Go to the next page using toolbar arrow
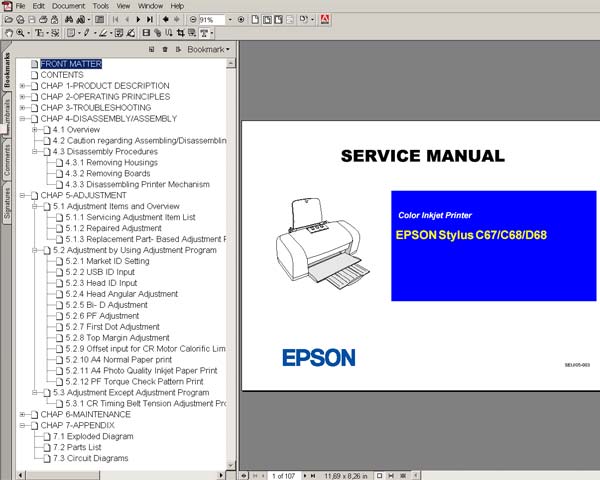This screenshot has width=600, height=480. 138,19
